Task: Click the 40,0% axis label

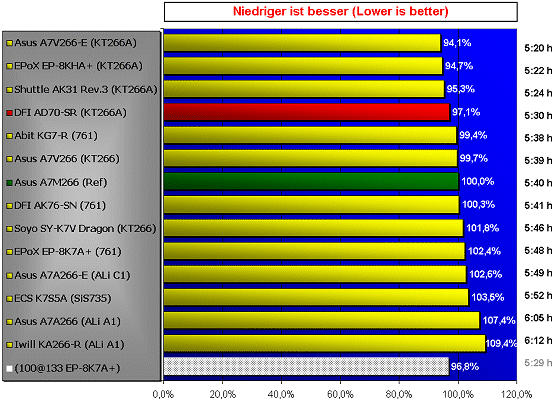Action: coord(281,394)
